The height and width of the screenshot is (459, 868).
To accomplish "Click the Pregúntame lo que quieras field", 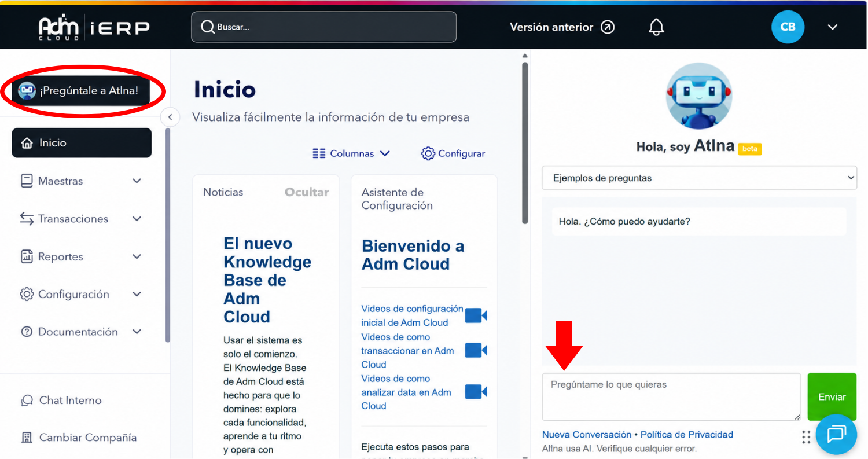I will [x=671, y=396].
